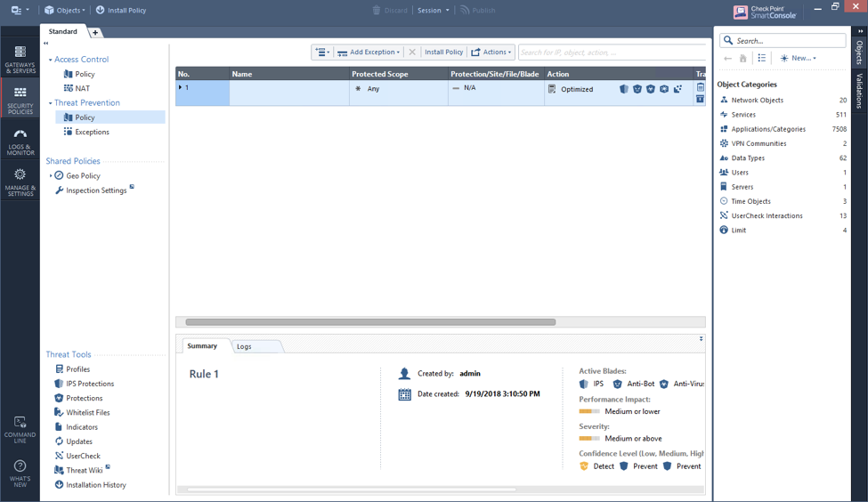Open Data Types category
Screen dimensions: 868x502
click(x=783, y=158)
